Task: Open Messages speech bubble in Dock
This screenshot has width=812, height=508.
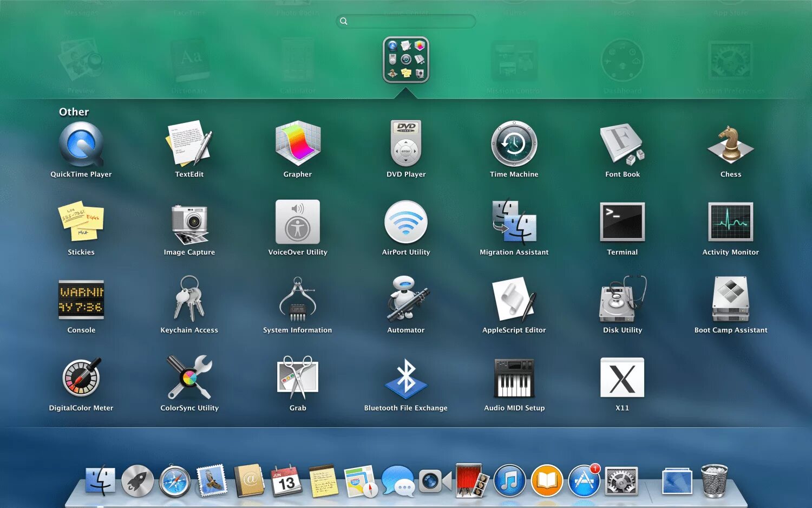Action: (398, 481)
